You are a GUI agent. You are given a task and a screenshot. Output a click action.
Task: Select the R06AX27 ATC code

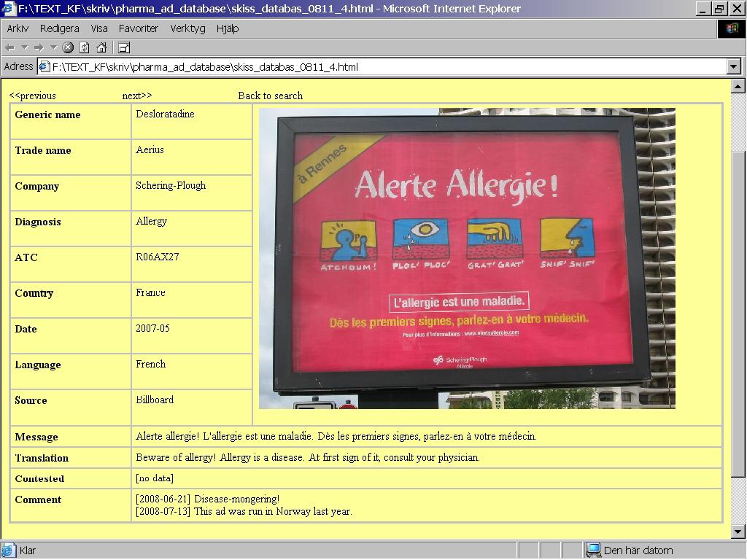tap(158, 257)
